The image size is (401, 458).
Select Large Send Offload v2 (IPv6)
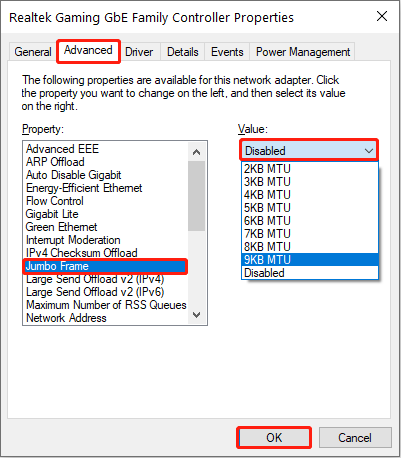pos(105,292)
